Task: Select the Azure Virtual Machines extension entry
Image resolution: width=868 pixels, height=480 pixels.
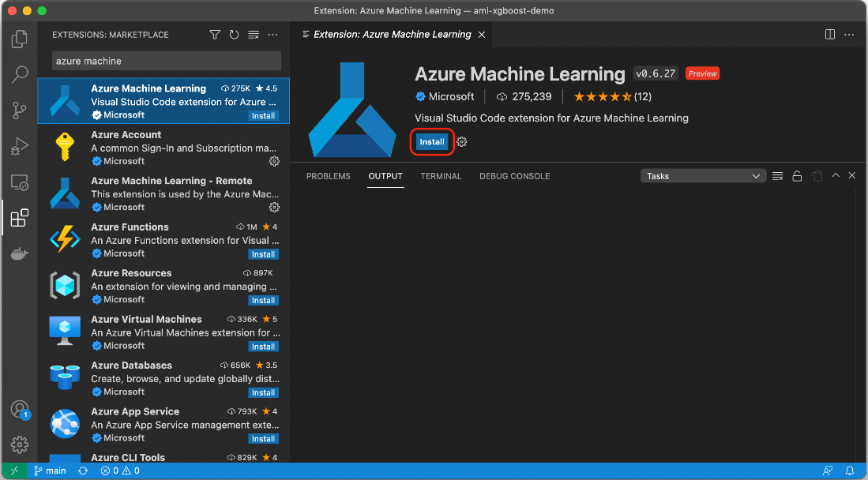Action: point(163,332)
